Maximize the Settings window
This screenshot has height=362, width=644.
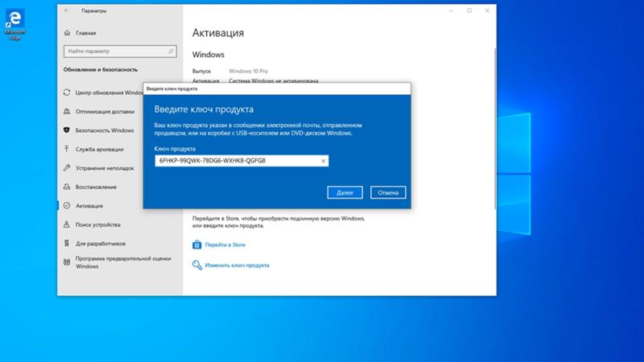coord(469,10)
